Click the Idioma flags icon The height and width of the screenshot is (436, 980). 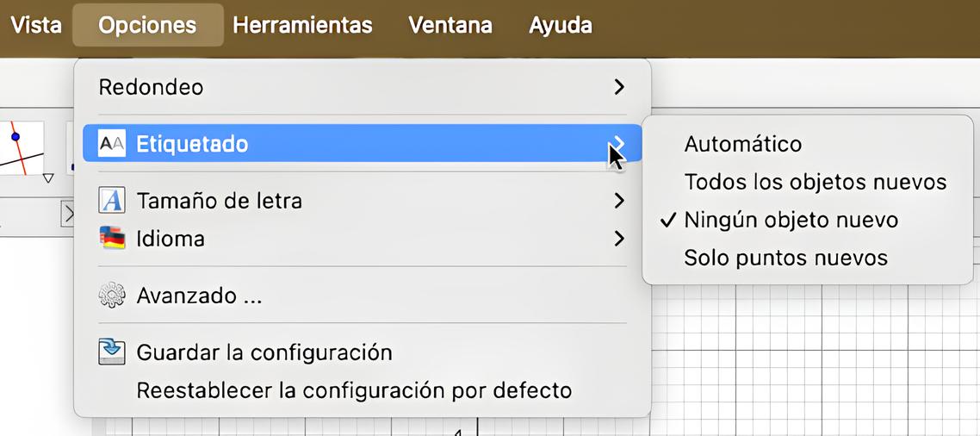pyautogui.click(x=112, y=239)
